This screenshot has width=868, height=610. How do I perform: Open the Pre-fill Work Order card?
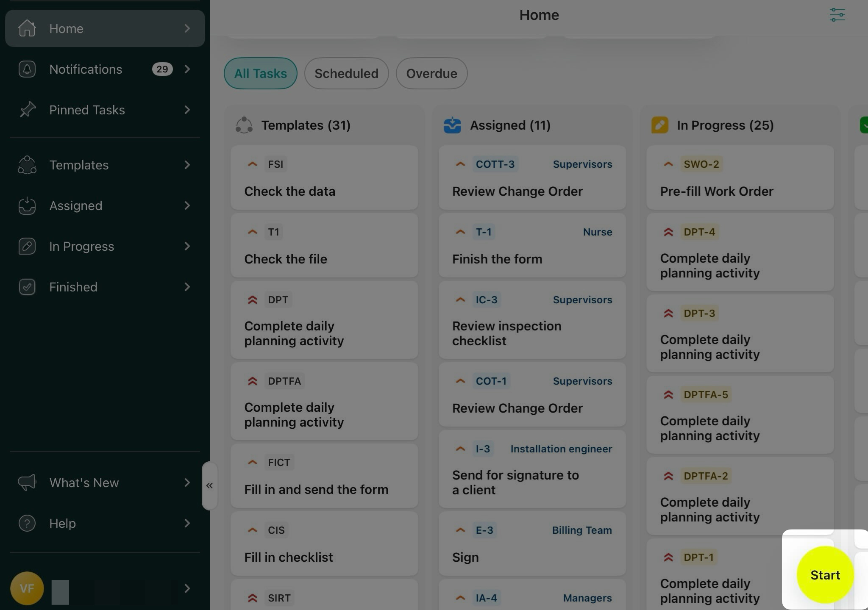click(x=740, y=178)
